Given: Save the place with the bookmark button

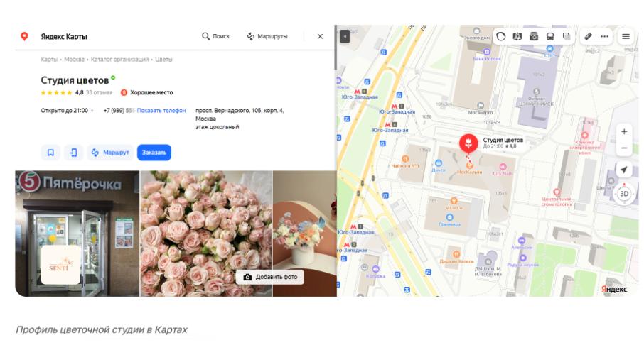Looking at the screenshot, I should pos(50,153).
